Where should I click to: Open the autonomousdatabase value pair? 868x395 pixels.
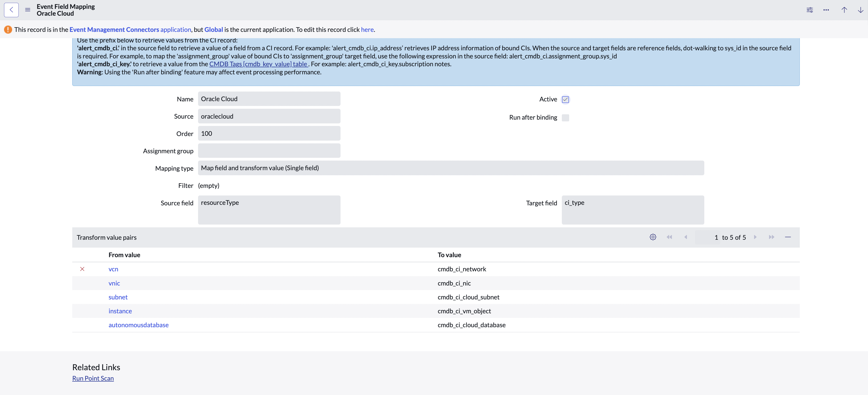coord(138,325)
